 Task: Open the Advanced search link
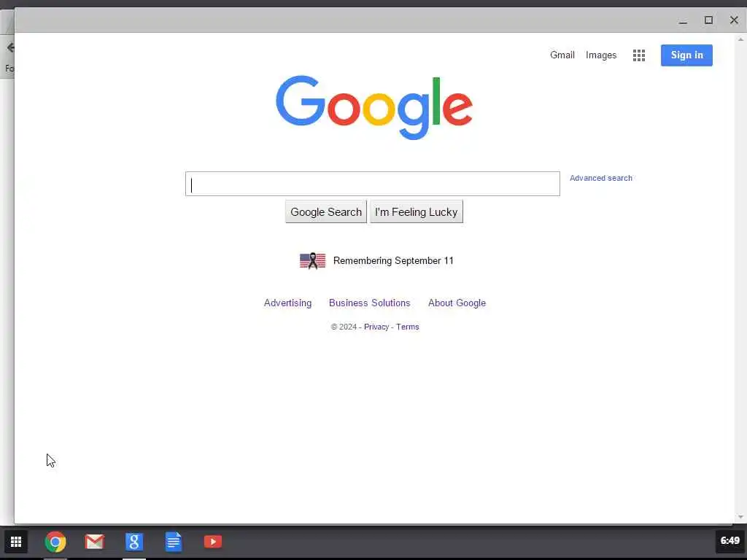pyautogui.click(x=601, y=178)
